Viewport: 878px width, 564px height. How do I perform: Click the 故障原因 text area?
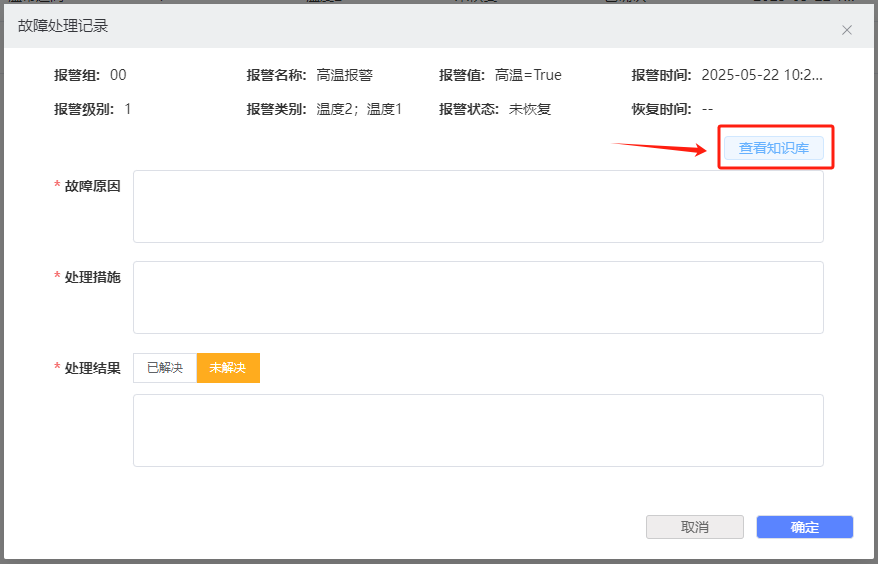[478, 206]
